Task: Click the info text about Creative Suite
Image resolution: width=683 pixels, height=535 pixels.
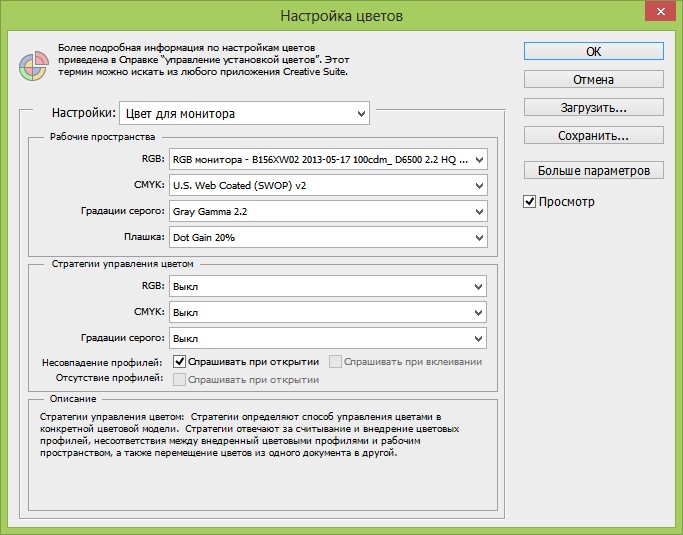Action: [203, 60]
